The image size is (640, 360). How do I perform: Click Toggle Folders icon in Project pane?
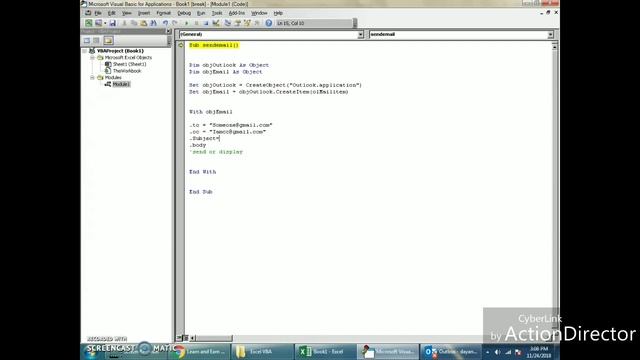(108, 40)
